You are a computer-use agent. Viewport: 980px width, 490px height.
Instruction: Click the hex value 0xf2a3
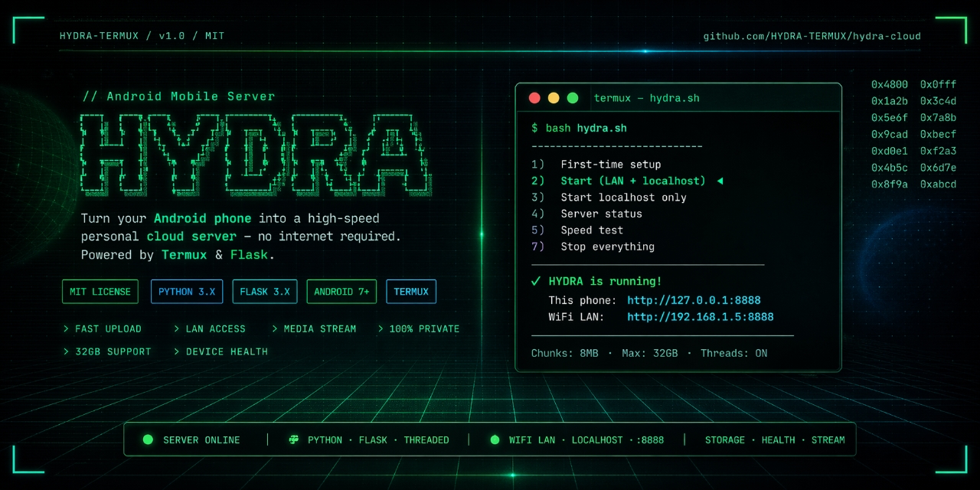[x=938, y=151]
